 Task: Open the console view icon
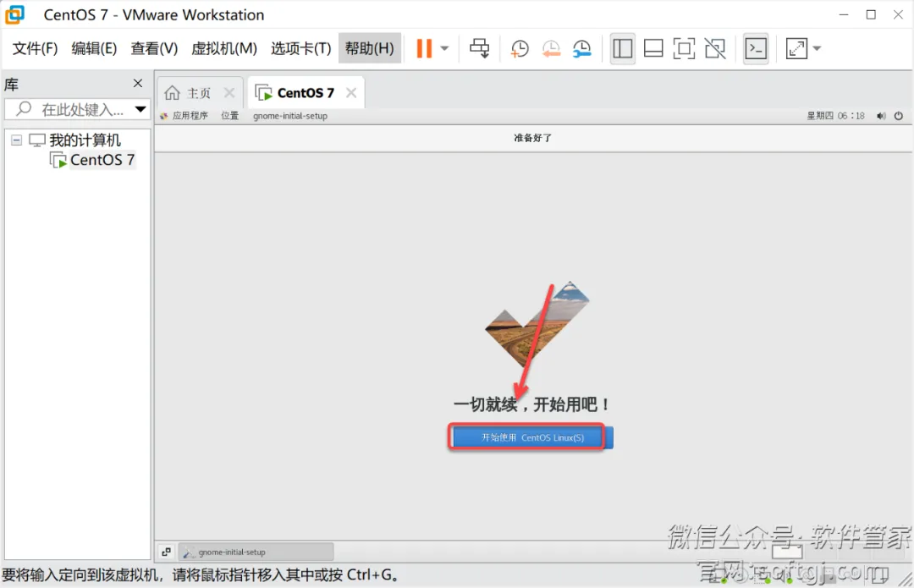(x=756, y=48)
